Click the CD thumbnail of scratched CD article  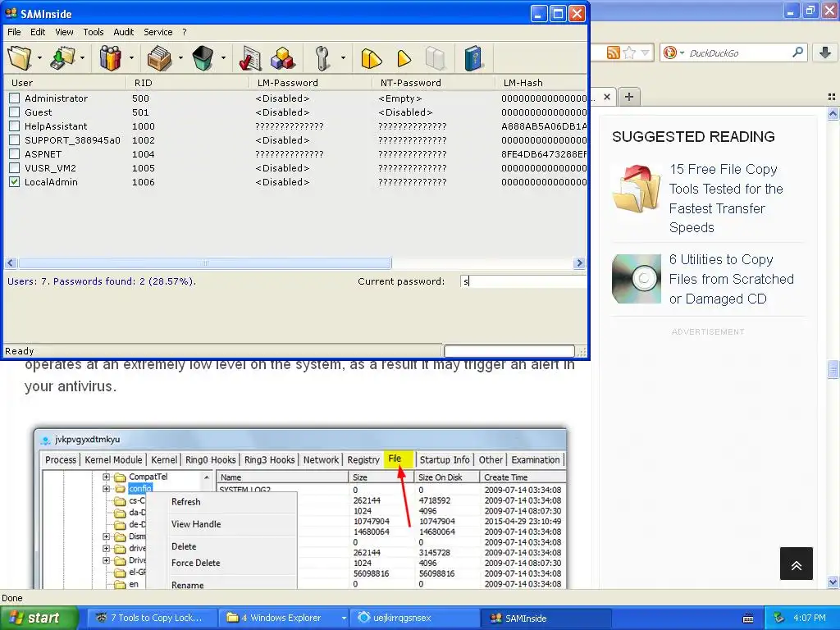pos(637,279)
